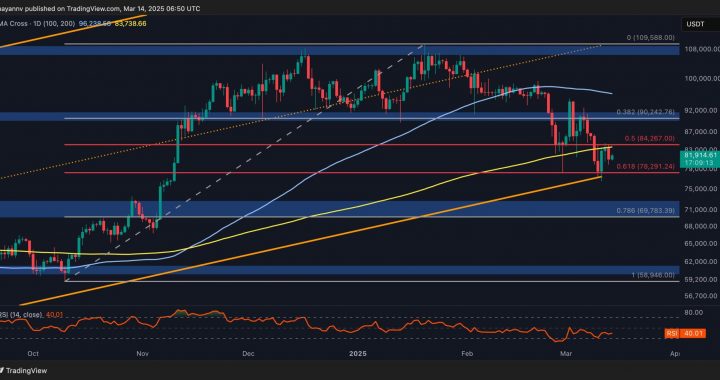Click the Dec label on time axis
Viewport: 720px width, 380px height.
click(x=248, y=354)
